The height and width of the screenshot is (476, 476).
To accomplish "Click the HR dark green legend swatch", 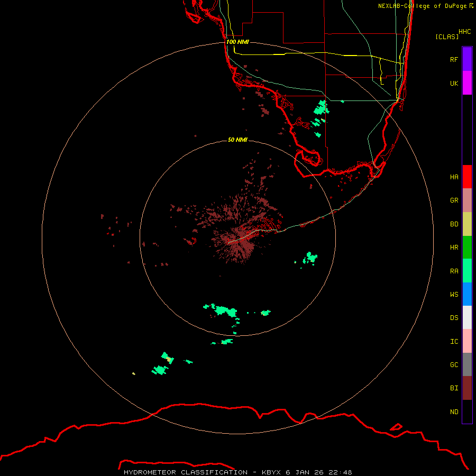I will 467,248.
